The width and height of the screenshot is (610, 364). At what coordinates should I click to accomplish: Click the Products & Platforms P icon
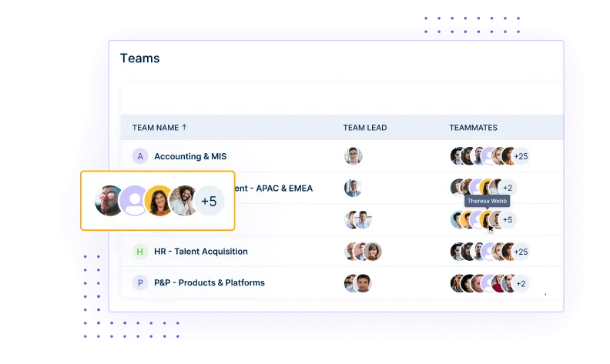pyautogui.click(x=140, y=282)
